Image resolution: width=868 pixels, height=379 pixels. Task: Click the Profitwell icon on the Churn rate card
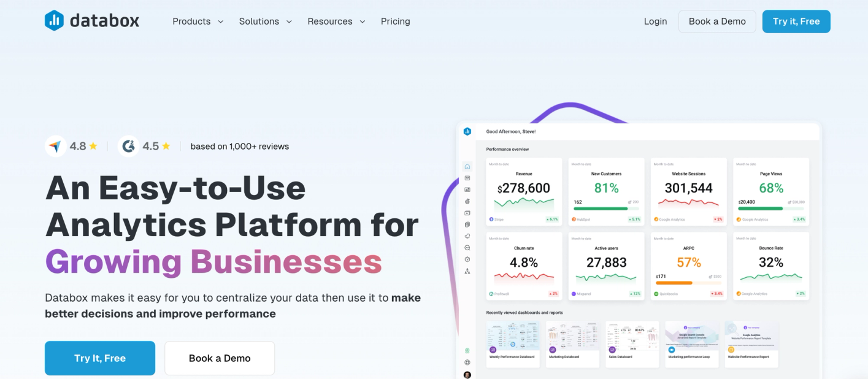tap(491, 294)
